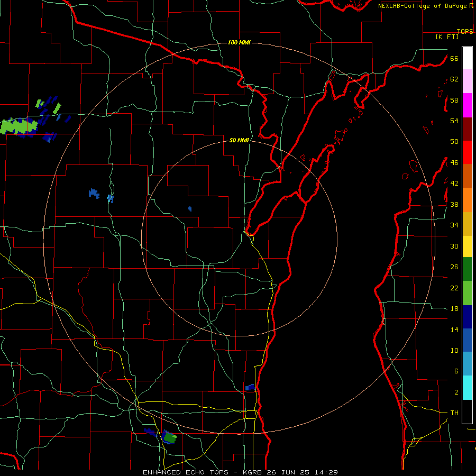Click the dark red 50 kft swatch

point(467,129)
